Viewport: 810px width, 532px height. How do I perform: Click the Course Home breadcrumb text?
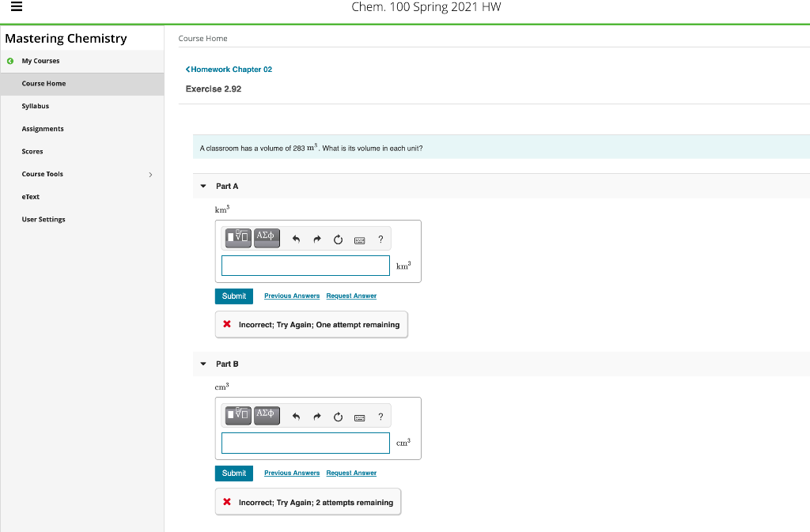(x=203, y=39)
